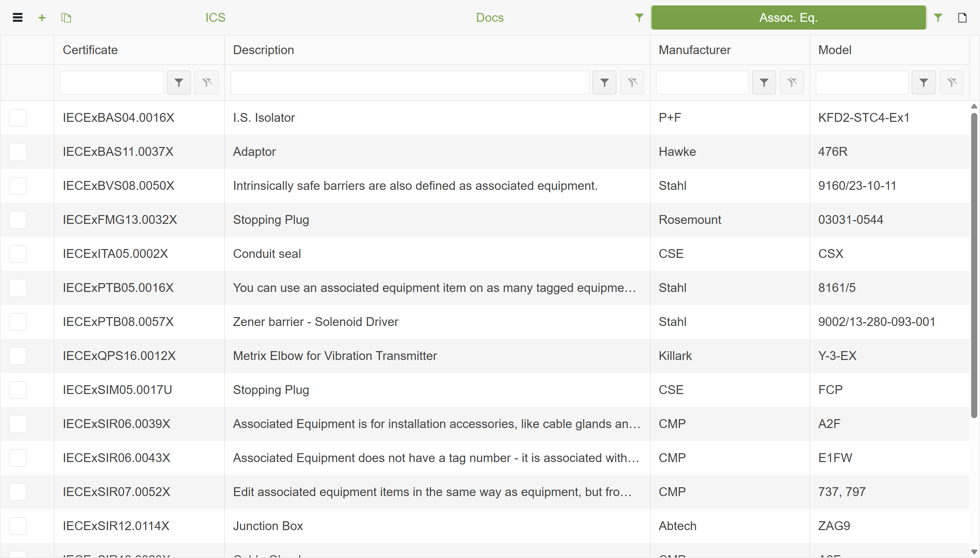980x558 pixels.
Task: Tick checkbox for IECExPTB05.0016X row
Action: coord(18,288)
